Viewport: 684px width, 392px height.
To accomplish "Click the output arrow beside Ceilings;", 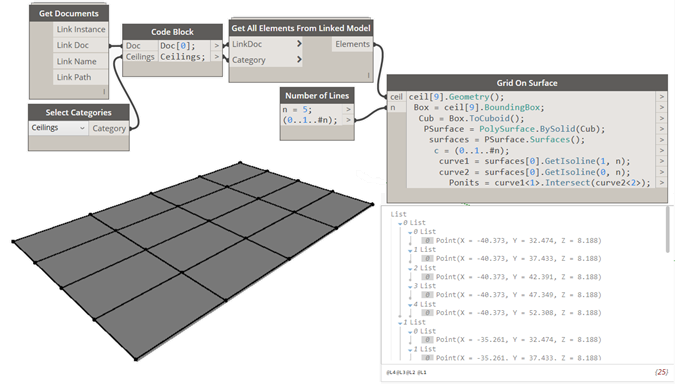I will coord(217,57).
